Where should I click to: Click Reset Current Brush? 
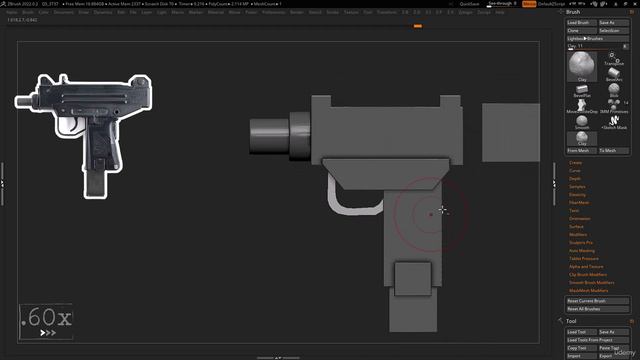(x=598, y=301)
